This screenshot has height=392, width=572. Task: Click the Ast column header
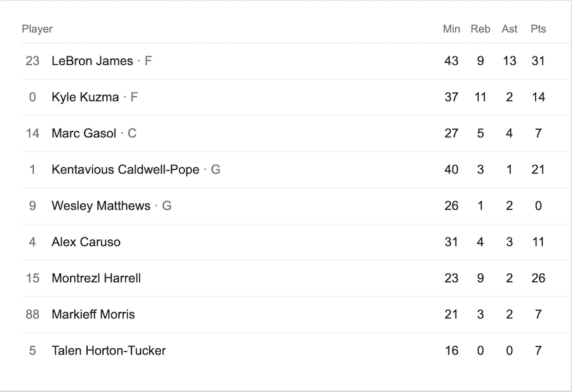pyautogui.click(x=509, y=29)
